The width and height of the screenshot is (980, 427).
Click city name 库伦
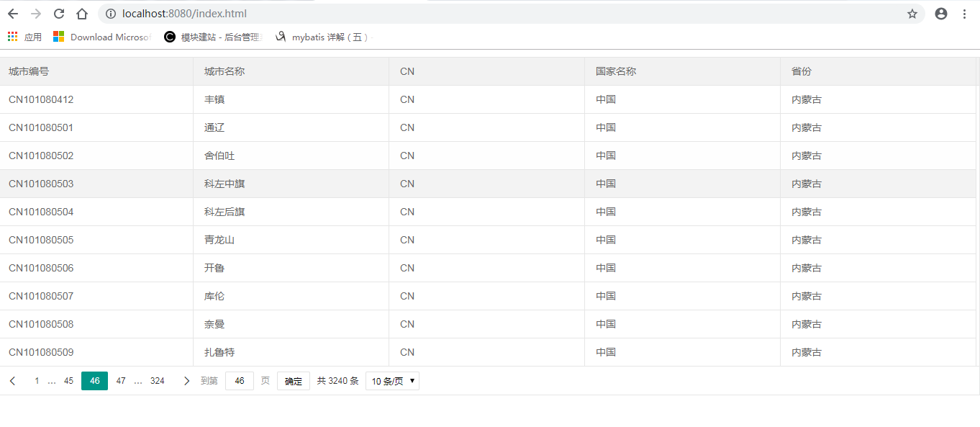214,296
